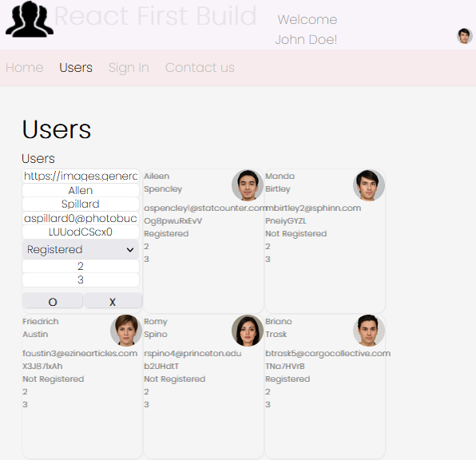Screen dimensions: 476x460
Task: Click the email btrask5@cargocollective.com
Action: coord(328,353)
